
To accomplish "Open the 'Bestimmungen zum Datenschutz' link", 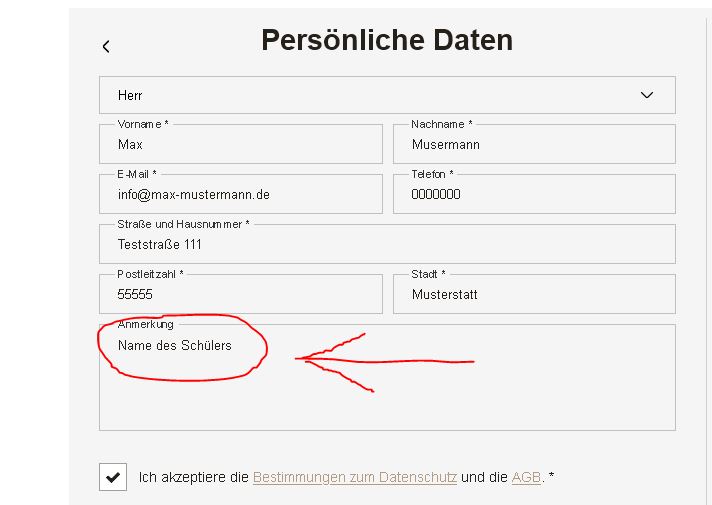I will (355, 478).
